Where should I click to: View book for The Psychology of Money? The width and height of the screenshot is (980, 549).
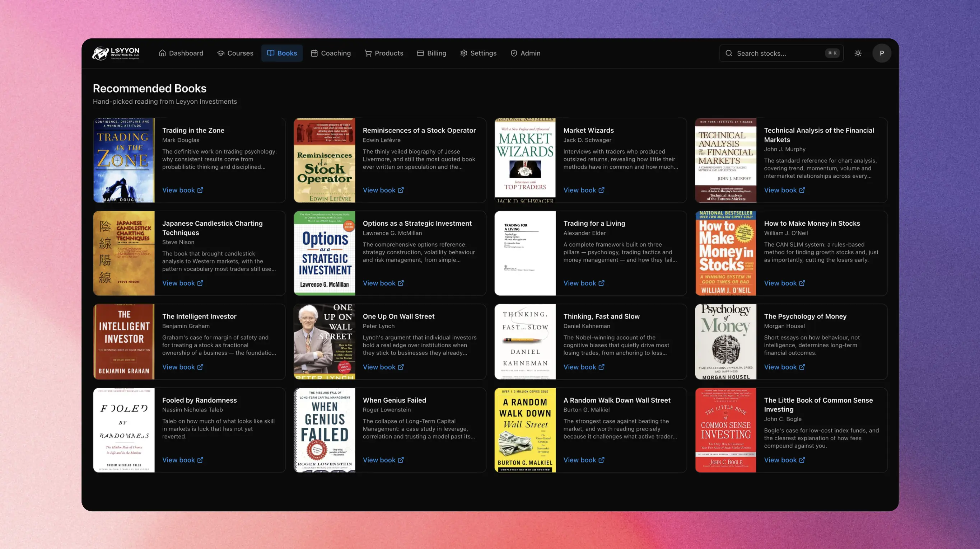(x=784, y=367)
